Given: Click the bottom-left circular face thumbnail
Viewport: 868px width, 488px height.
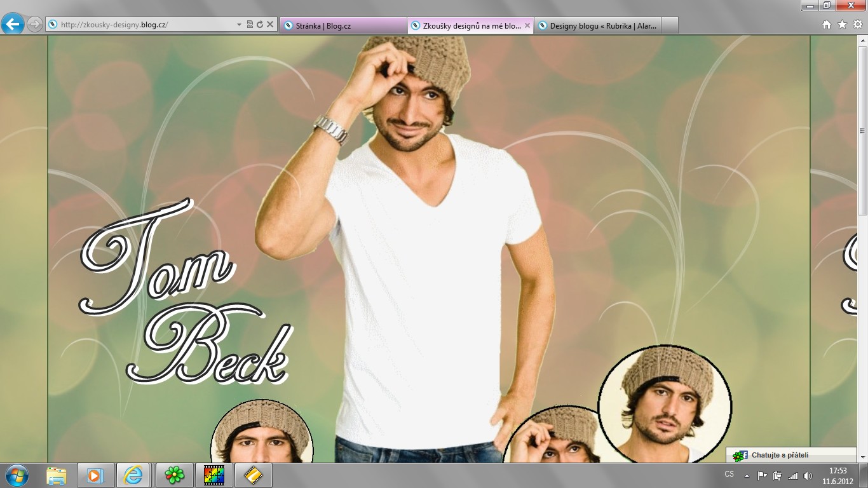Looking at the screenshot, I should tap(262, 431).
